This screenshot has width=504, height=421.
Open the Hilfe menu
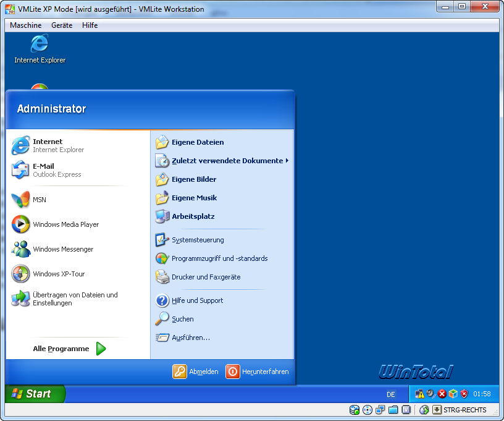click(90, 25)
